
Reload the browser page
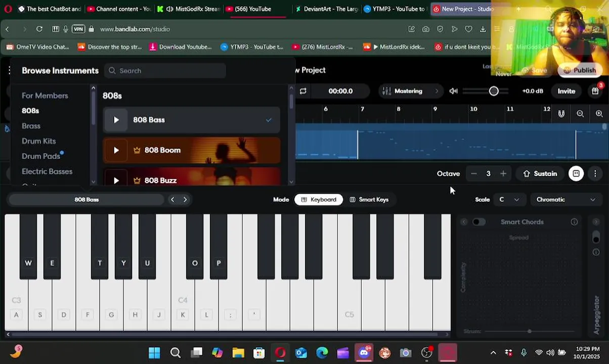coord(39,29)
